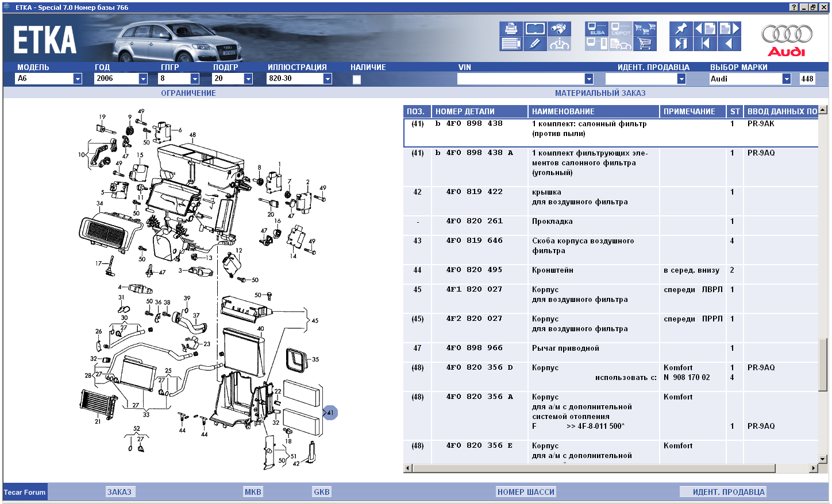Switch to the ОГРАНИЧЕНИЕ tab
Viewport: 832px width, 504px height.
pos(188,93)
